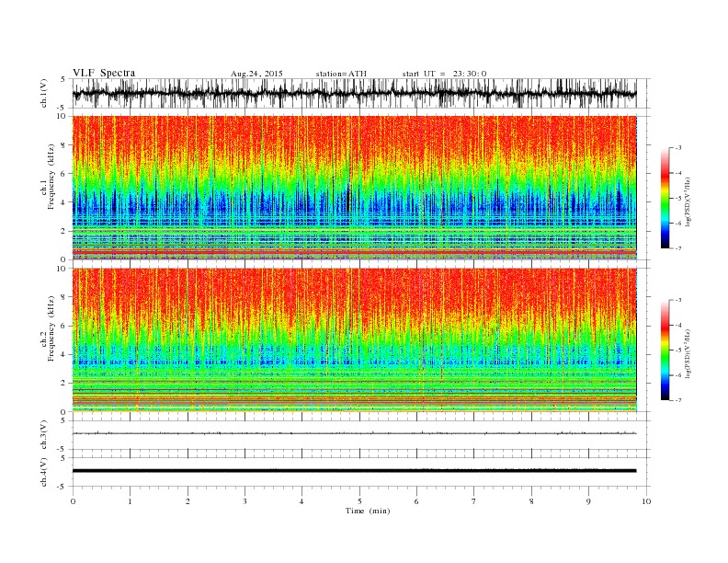Click the ch.2 colorbar '-7' tick label
The image size is (728, 563).
(x=678, y=400)
